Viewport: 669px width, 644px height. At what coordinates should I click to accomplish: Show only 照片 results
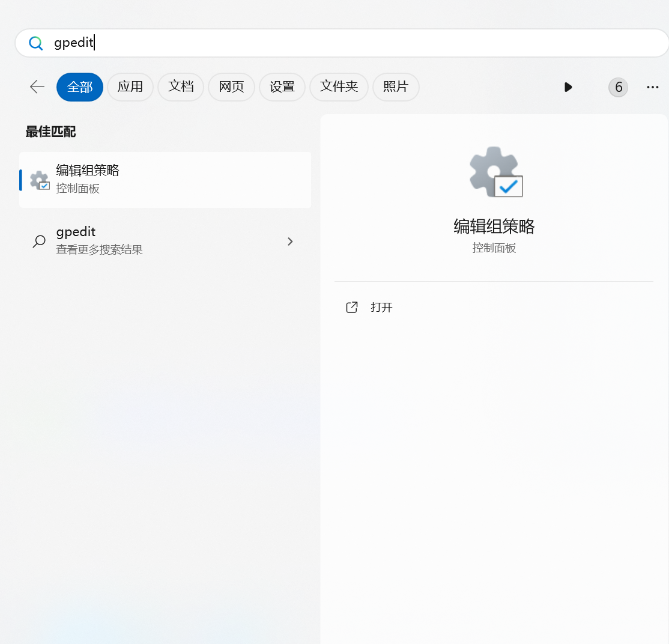pos(396,87)
